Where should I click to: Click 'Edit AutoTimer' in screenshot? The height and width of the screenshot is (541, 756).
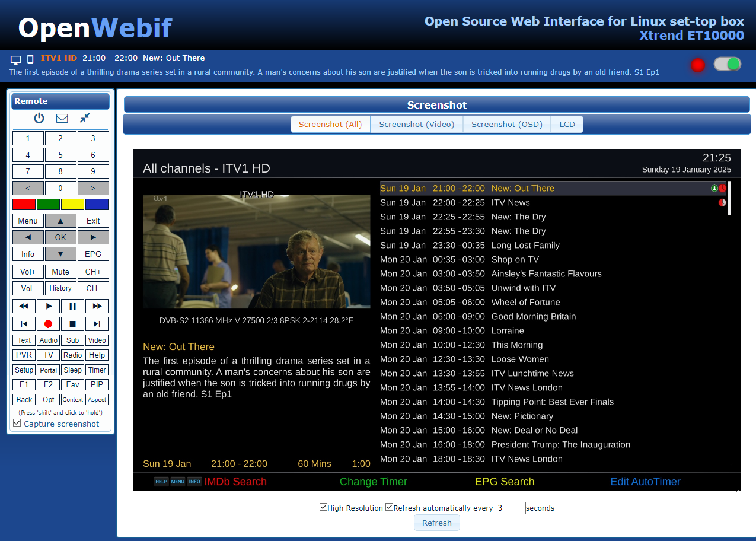pos(645,482)
